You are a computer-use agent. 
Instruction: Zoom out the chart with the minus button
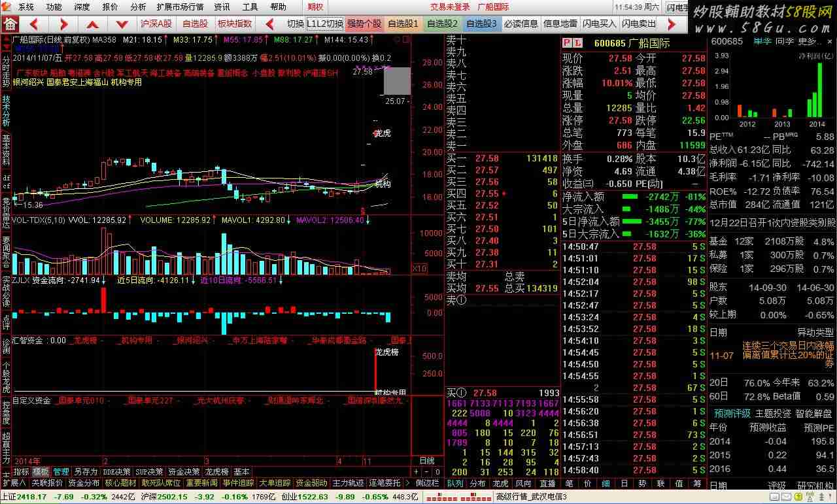click(428, 471)
